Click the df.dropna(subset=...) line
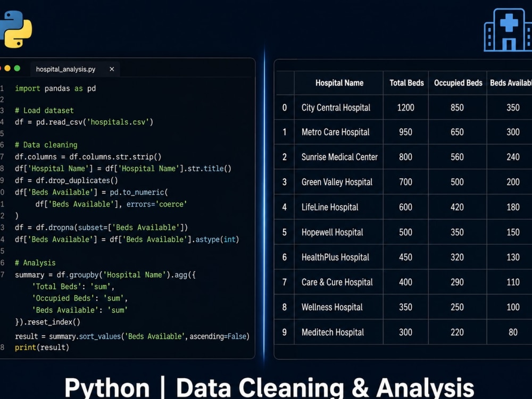Image resolution: width=532 pixels, height=399 pixels. 101,228
